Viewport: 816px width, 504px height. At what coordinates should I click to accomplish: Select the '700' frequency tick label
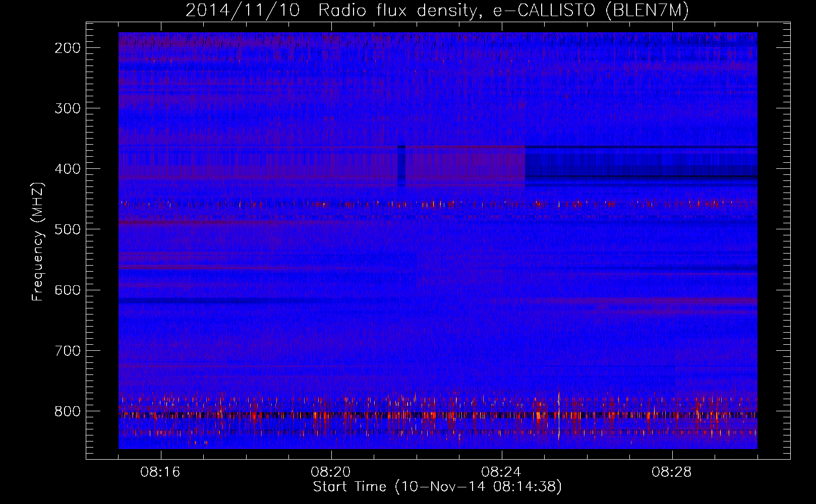tap(67, 350)
